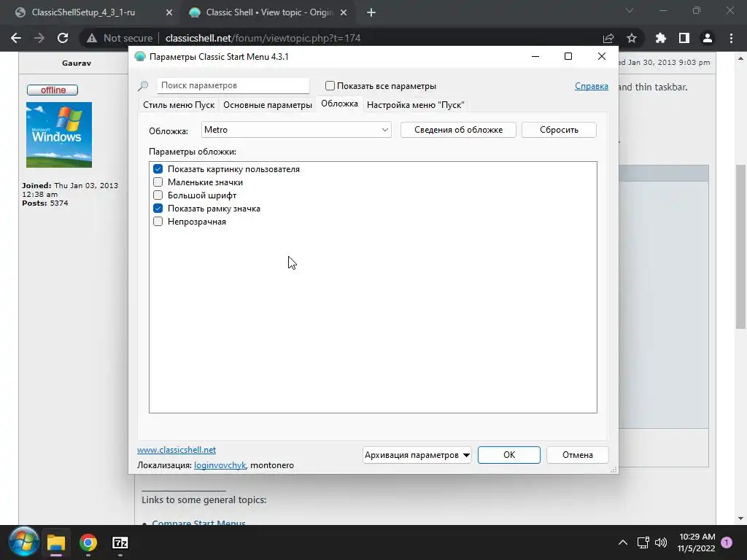747x560 pixels.
Task: Click the address bar URL in Chrome
Action: coord(263,38)
